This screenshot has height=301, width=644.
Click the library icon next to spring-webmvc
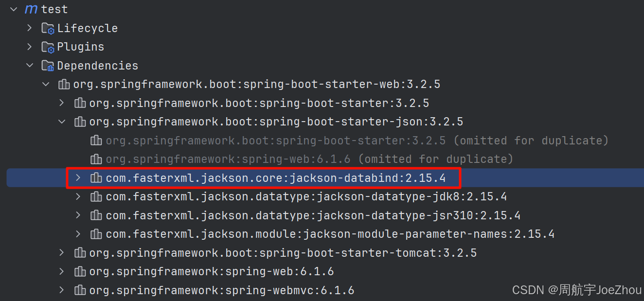80,290
